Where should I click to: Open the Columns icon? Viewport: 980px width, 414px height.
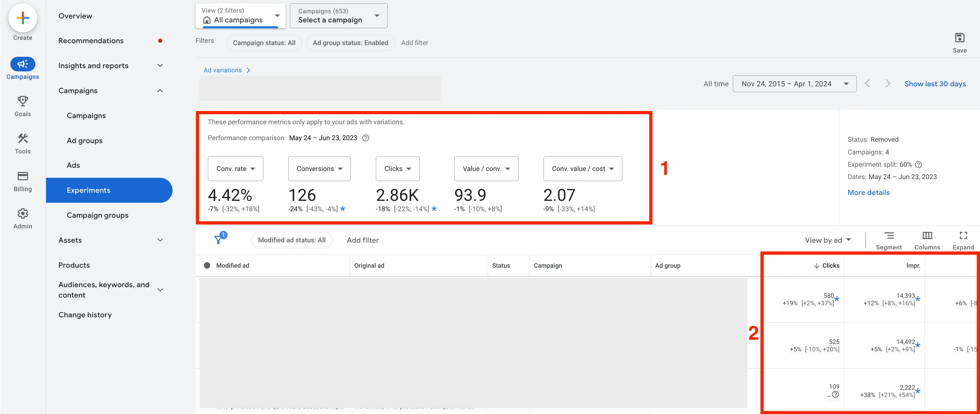(x=927, y=236)
